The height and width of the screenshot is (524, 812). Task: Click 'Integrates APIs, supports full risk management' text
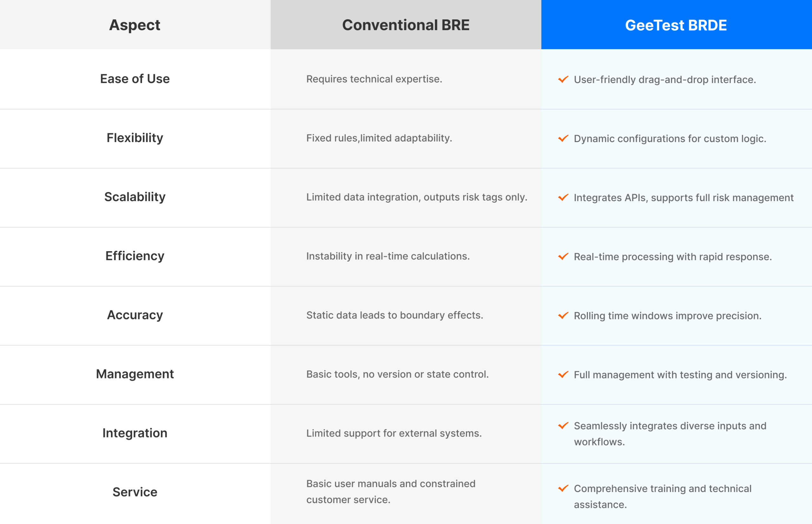[x=684, y=198]
